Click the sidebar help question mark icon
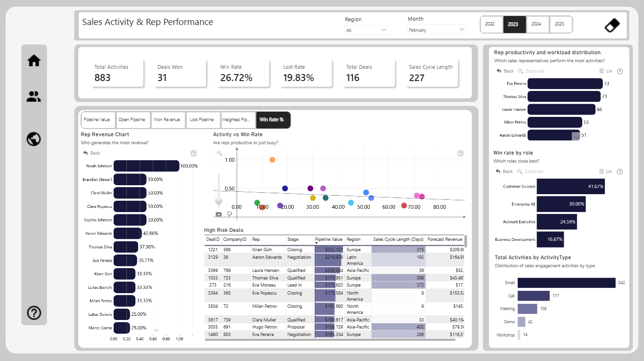This screenshot has height=361, width=644. coord(34,313)
